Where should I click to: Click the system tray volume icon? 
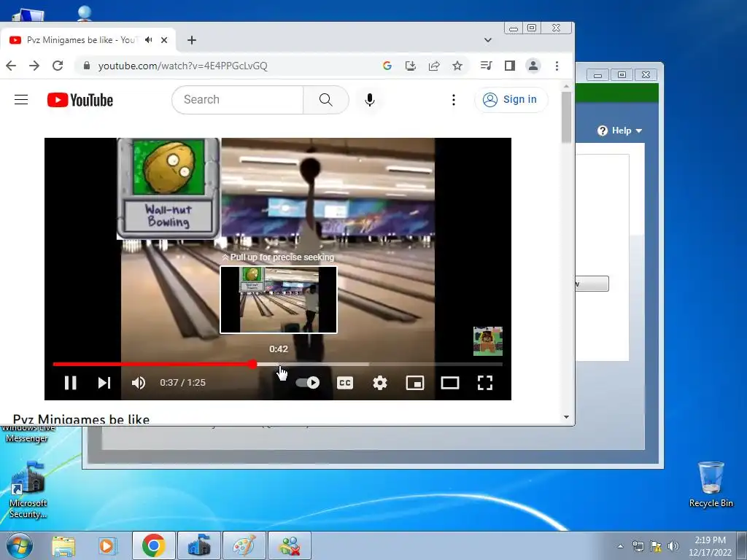pyautogui.click(x=673, y=546)
